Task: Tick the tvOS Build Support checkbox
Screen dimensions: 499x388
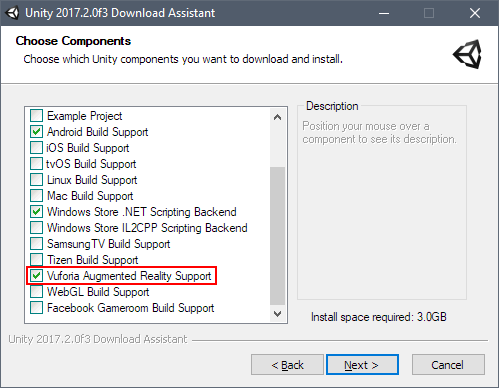Action: pyautogui.click(x=36, y=164)
